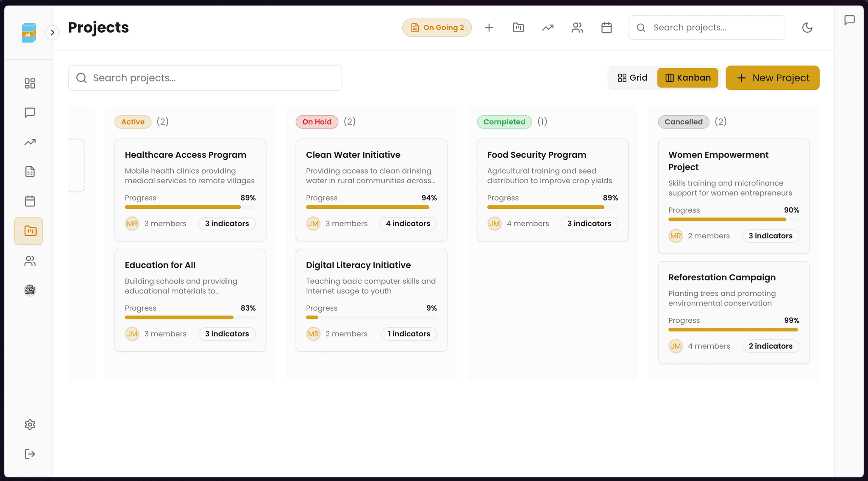Click the calendar icon in the header
The height and width of the screenshot is (481, 868).
coord(606,27)
